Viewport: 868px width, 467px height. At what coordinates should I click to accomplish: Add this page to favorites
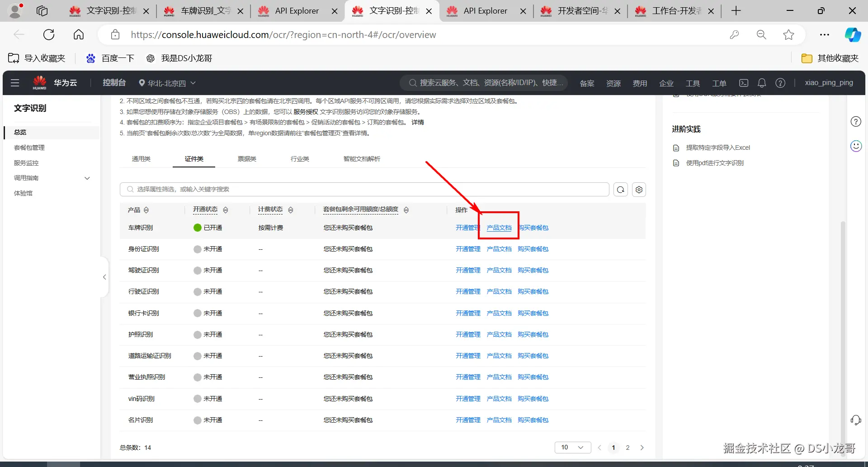pos(788,34)
